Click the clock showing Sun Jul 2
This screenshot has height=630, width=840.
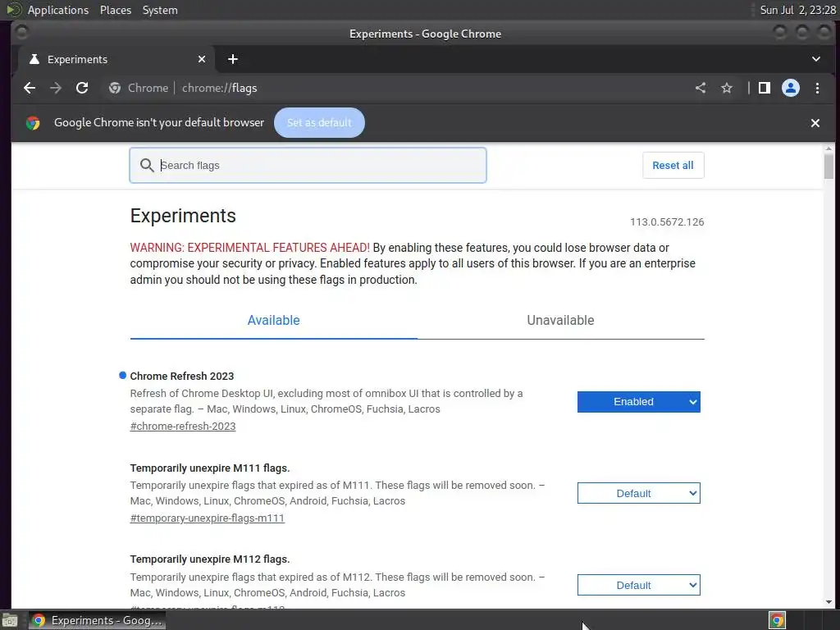coord(797,10)
